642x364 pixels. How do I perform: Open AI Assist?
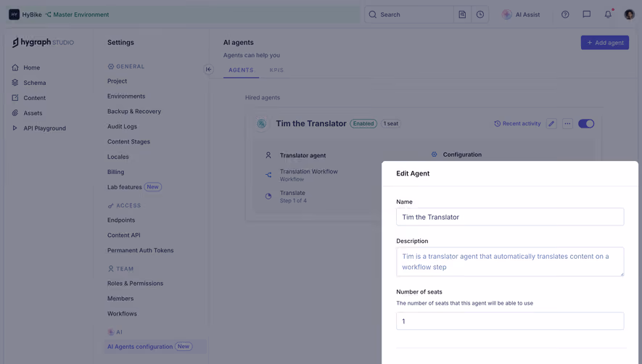(x=521, y=15)
